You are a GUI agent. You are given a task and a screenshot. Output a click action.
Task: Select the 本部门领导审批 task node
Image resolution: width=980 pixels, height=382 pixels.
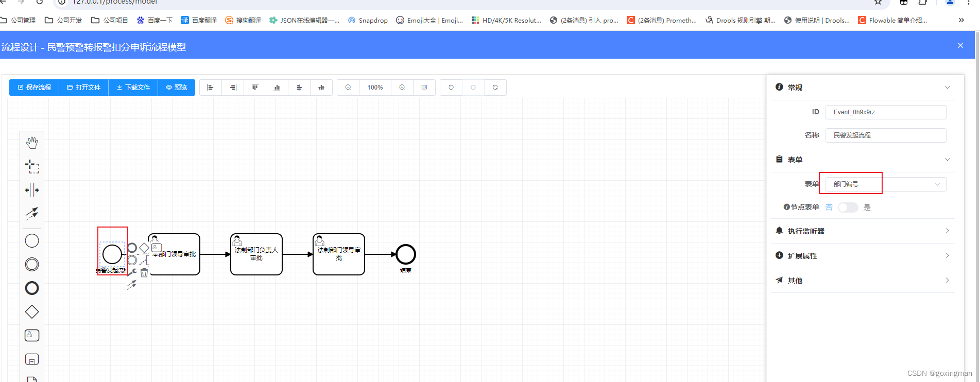click(x=174, y=254)
